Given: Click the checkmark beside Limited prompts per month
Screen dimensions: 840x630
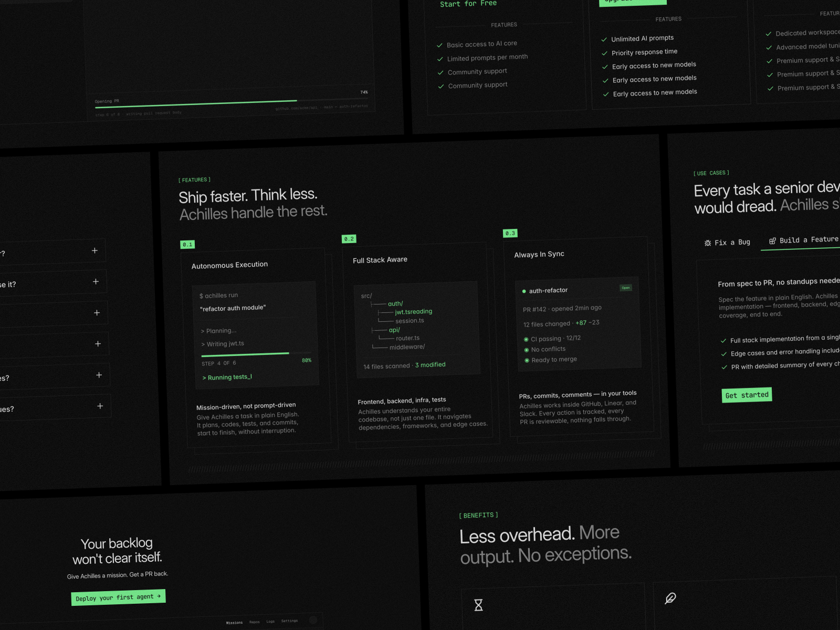Looking at the screenshot, I should coord(440,59).
